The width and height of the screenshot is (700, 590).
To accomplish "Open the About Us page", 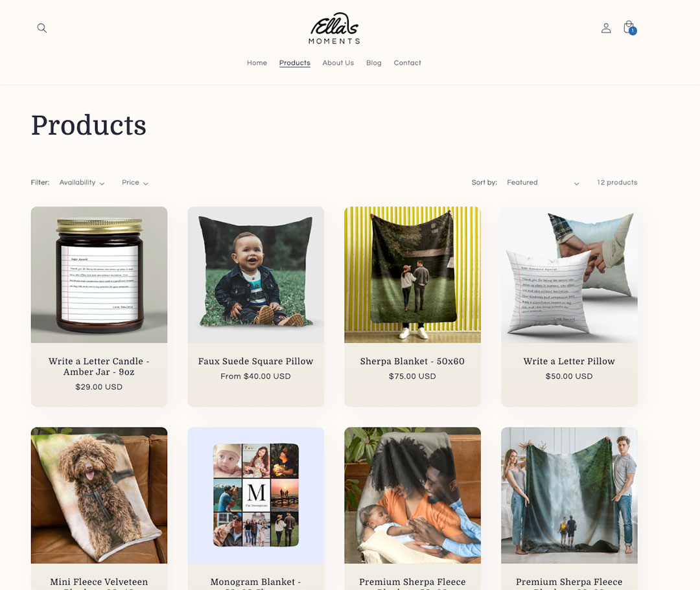I will (338, 63).
